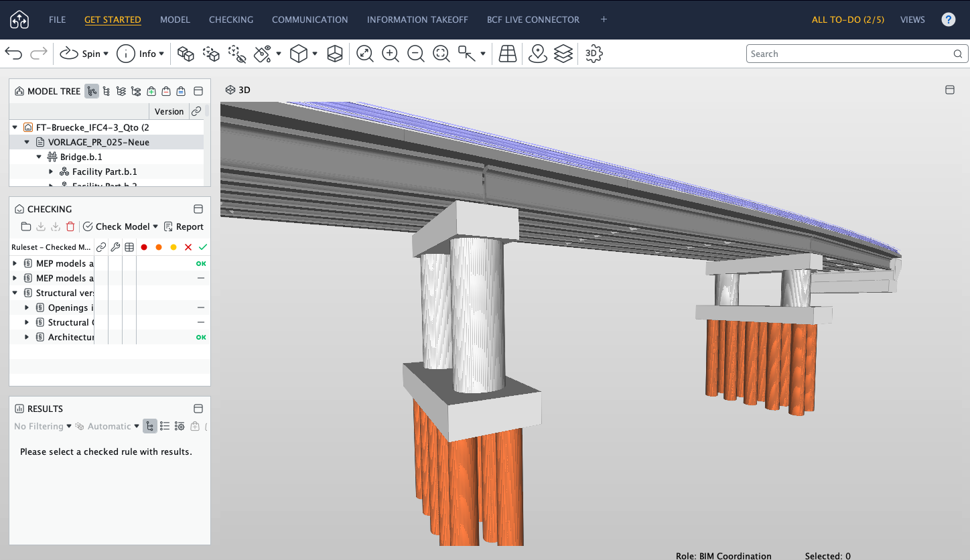The height and width of the screenshot is (560, 970).
Task: Click the dashed cubes transparency icon
Action: [x=211, y=54]
